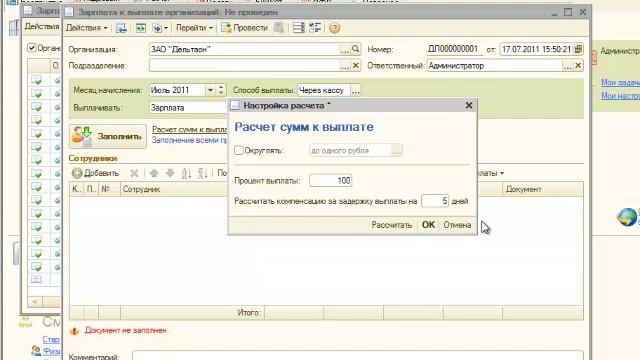The image size is (640, 360).
Task: Click the compensation delay days field with 5
Action: [x=435, y=201]
